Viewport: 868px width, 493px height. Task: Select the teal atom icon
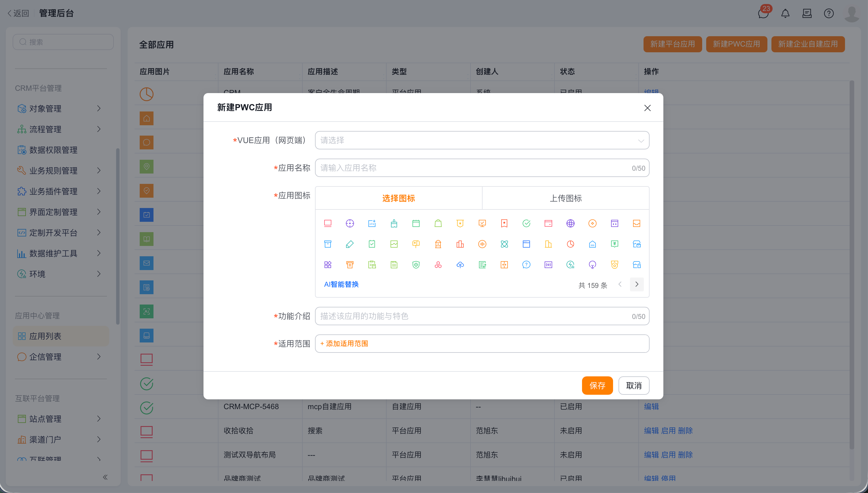pos(504,244)
